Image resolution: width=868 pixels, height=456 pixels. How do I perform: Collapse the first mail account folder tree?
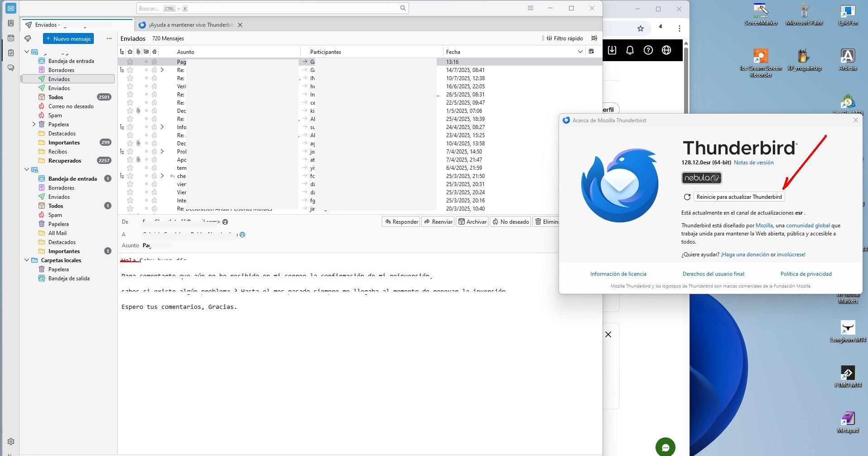tap(27, 52)
